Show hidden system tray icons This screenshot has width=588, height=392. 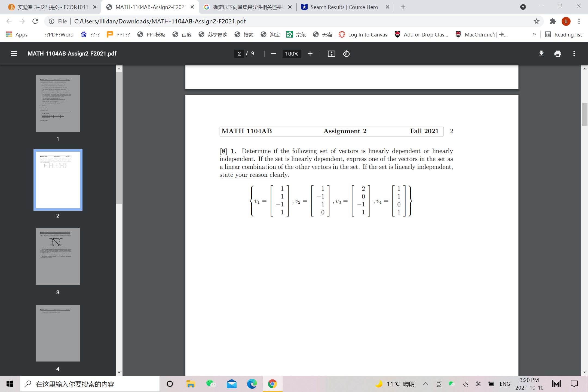[425, 384]
